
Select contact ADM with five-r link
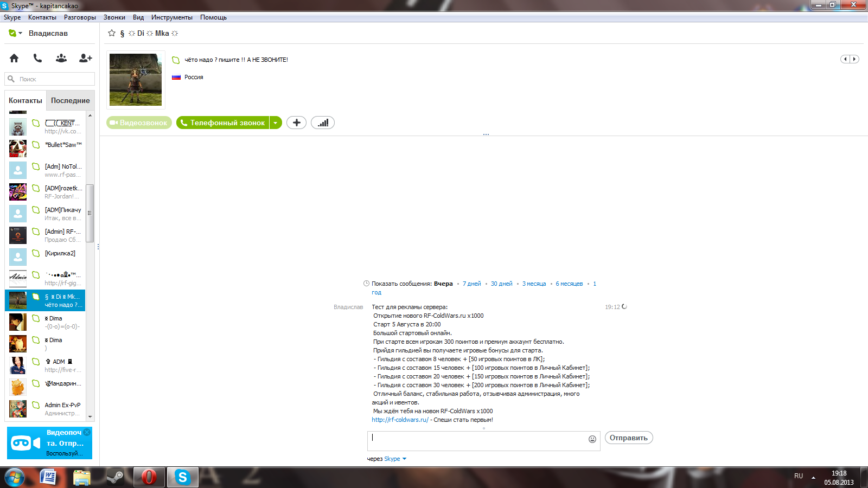pyautogui.click(x=46, y=365)
